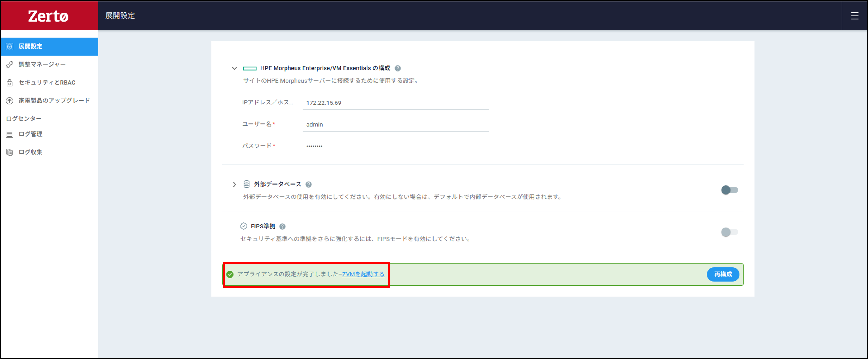Click the ログ管理 list icon

point(9,134)
